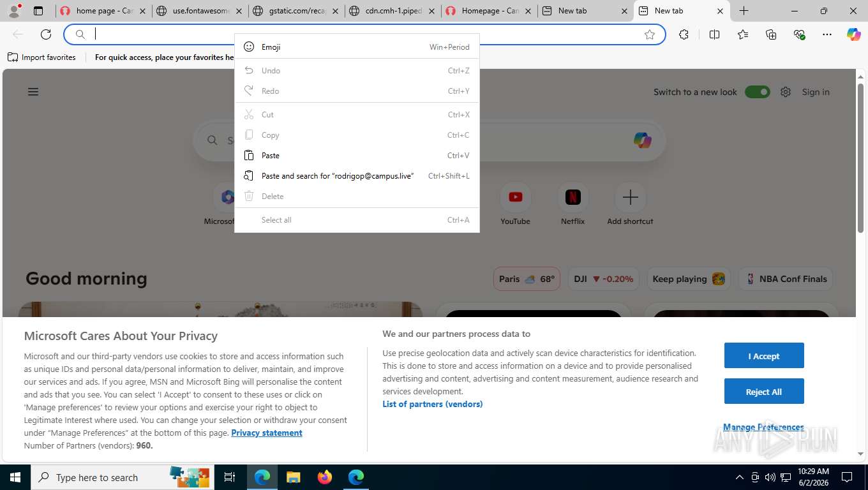Select Paste and search for rodrigop@campus.live
This screenshot has width=868, height=490.
pos(357,175)
